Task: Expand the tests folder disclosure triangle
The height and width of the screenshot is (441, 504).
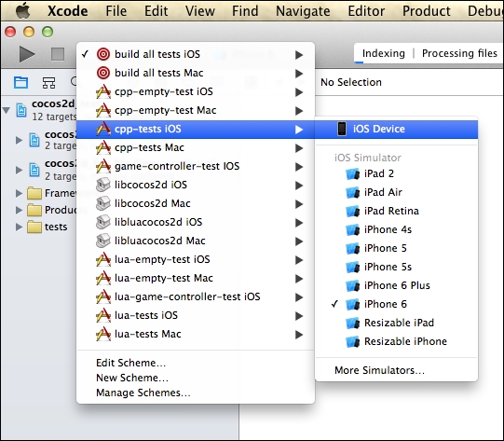Action: point(19,227)
